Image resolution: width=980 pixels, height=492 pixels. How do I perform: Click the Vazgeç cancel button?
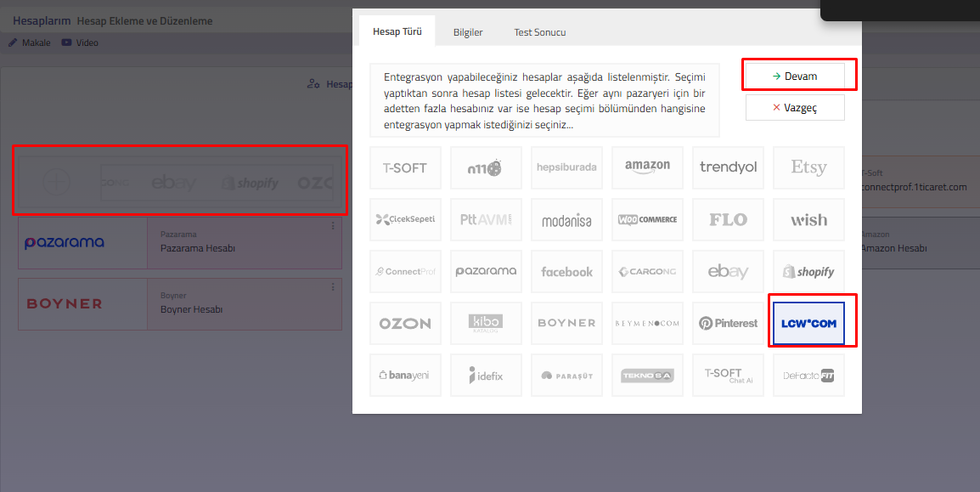(795, 108)
